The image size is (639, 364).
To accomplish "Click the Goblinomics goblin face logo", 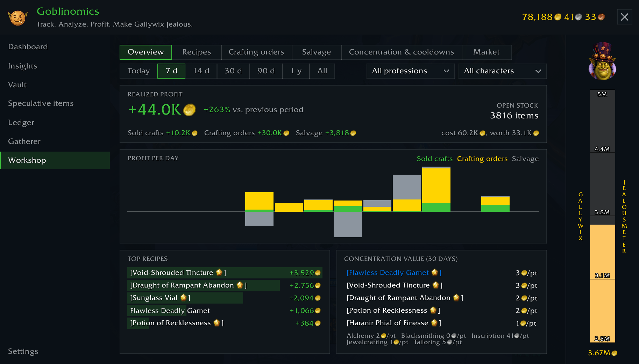I will pos(18,17).
